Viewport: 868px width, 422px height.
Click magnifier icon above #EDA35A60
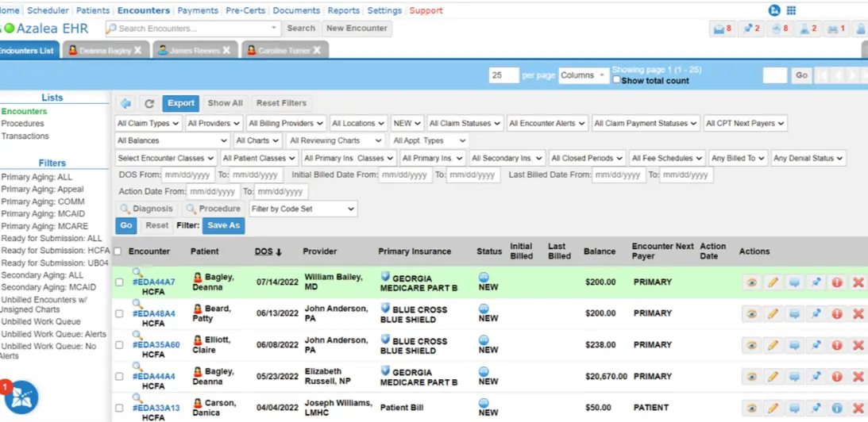pyautogui.click(x=137, y=336)
